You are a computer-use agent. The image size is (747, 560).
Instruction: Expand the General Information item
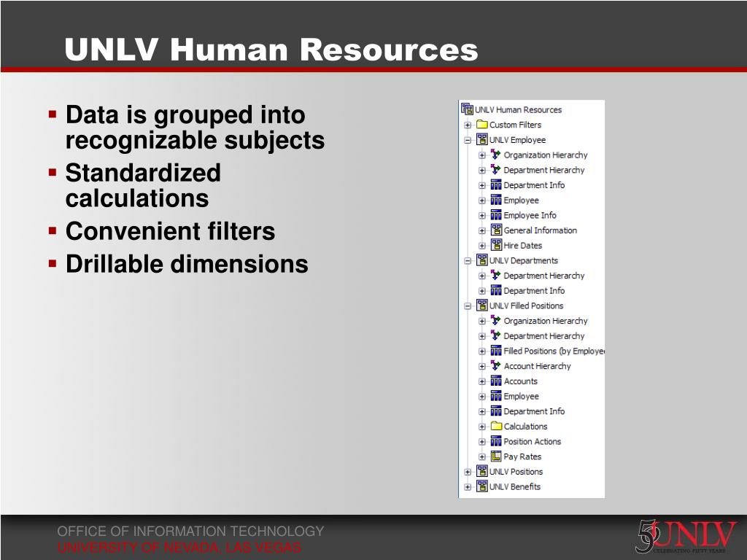coord(482,231)
